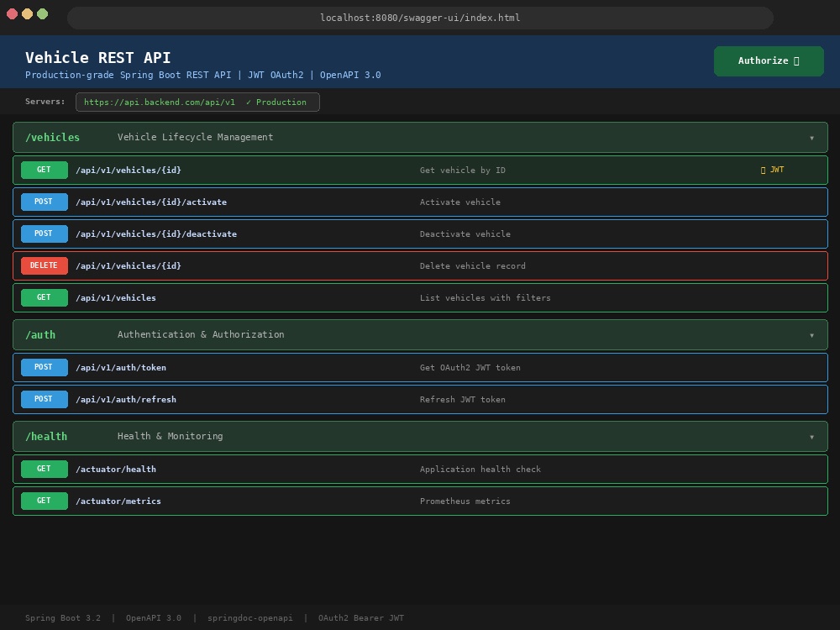Click GET badge for List vehicles
Image resolution: width=840 pixels, height=630 pixels.
click(44, 297)
